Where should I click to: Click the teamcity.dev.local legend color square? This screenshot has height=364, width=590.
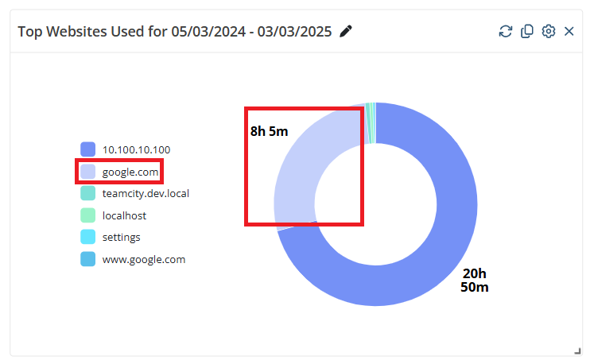click(88, 193)
